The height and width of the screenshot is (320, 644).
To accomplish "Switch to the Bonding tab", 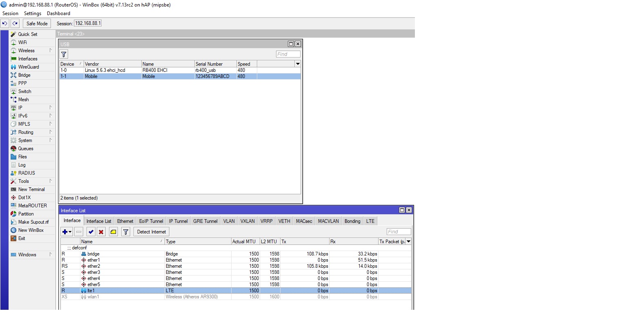I will 352,221.
